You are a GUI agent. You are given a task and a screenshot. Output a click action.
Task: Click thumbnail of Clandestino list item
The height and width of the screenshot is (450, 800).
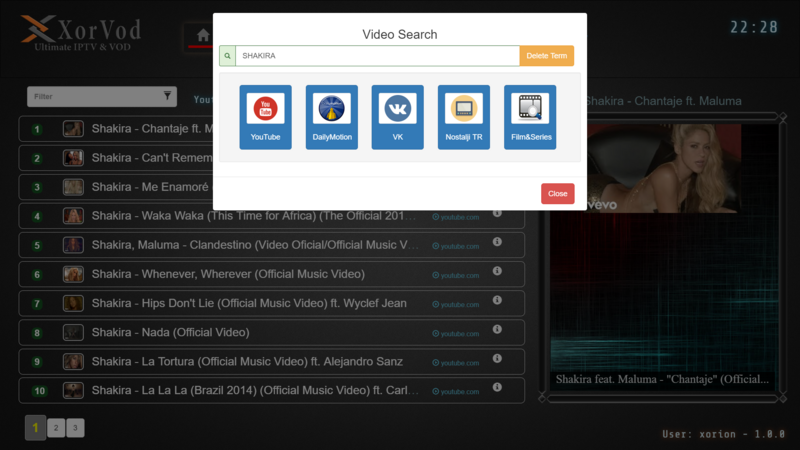[73, 245]
